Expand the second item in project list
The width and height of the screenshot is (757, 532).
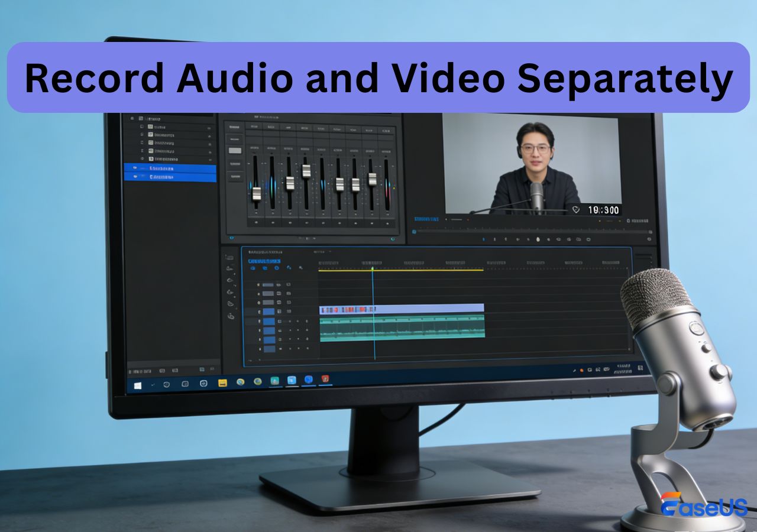[141, 126]
